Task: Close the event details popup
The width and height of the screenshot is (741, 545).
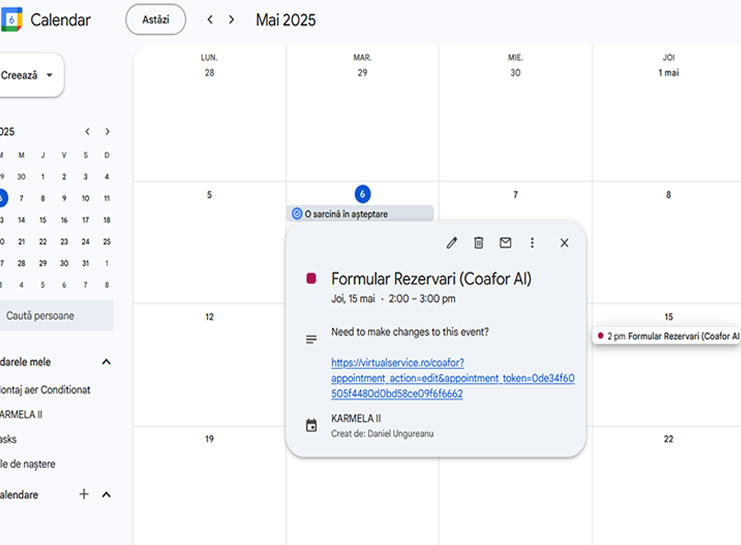Action: (564, 243)
